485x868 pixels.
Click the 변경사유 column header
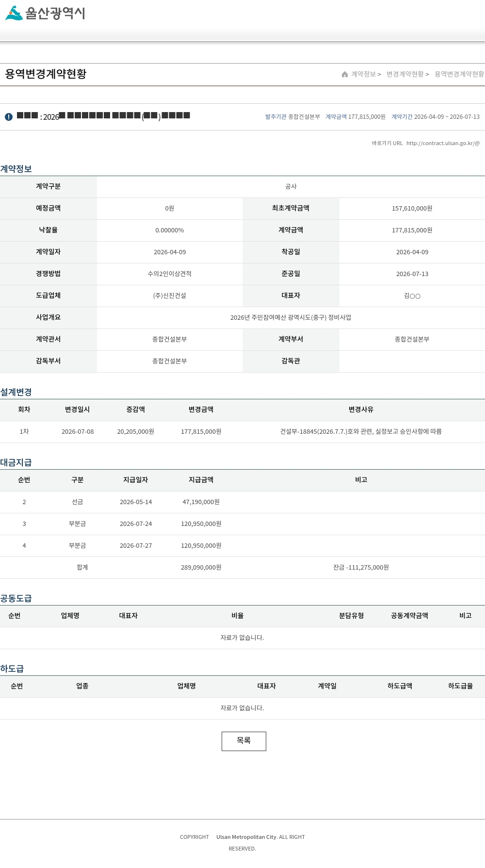[x=361, y=409]
